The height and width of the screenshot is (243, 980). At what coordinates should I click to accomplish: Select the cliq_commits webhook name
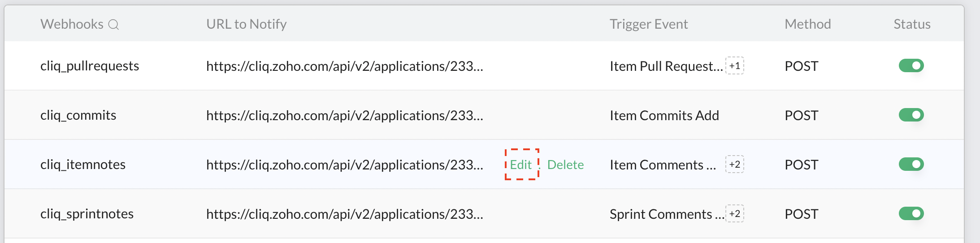[x=78, y=115]
